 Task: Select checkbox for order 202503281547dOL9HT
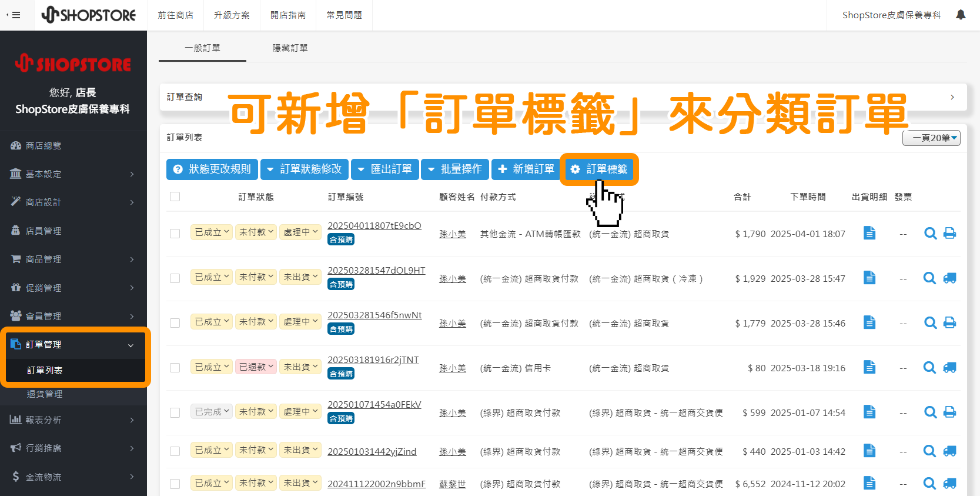175,278
